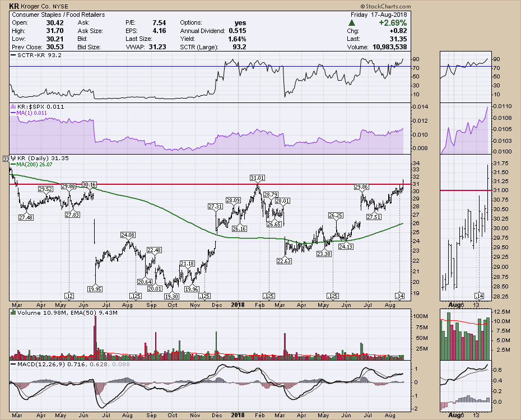Click the Volume 10.98M, EMA(50) legend

tap(67, 312)
